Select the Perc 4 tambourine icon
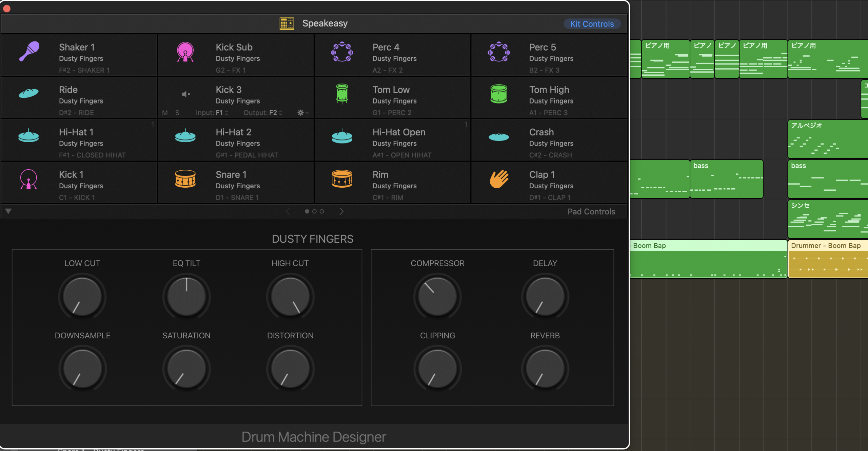Viewport: 868px width, 451px height. click(342, 52)
